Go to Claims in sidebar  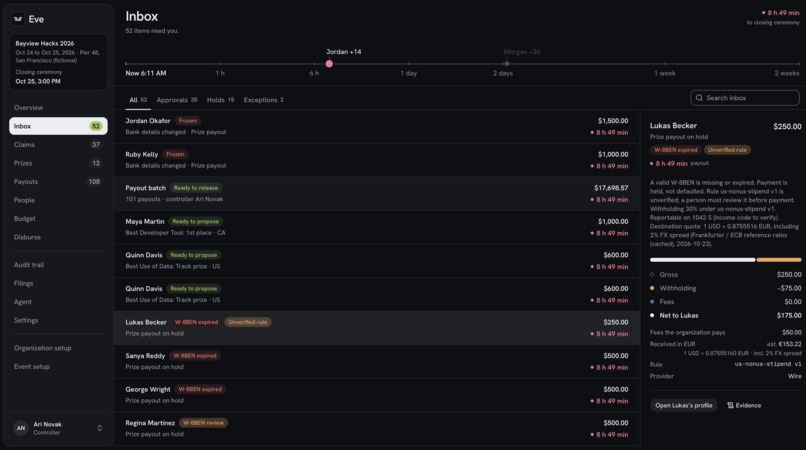click(x=58, y=145)
